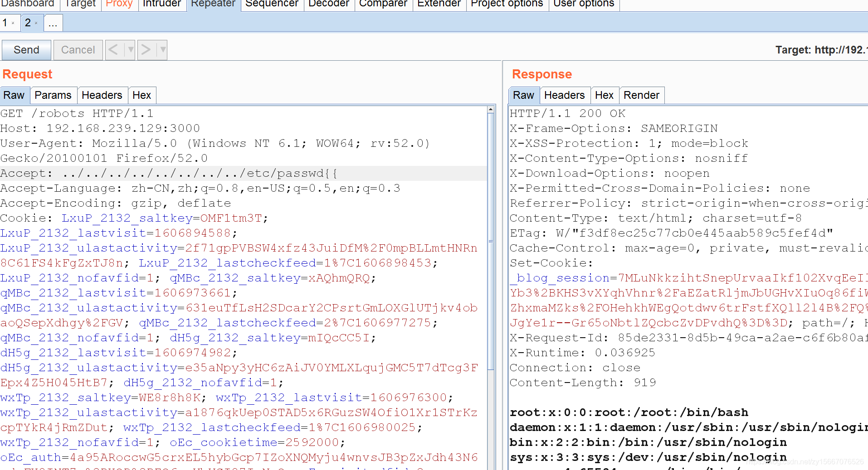Open back history dropdown arrow
This screenshot has width=868, height=470.
click(130, 50)
